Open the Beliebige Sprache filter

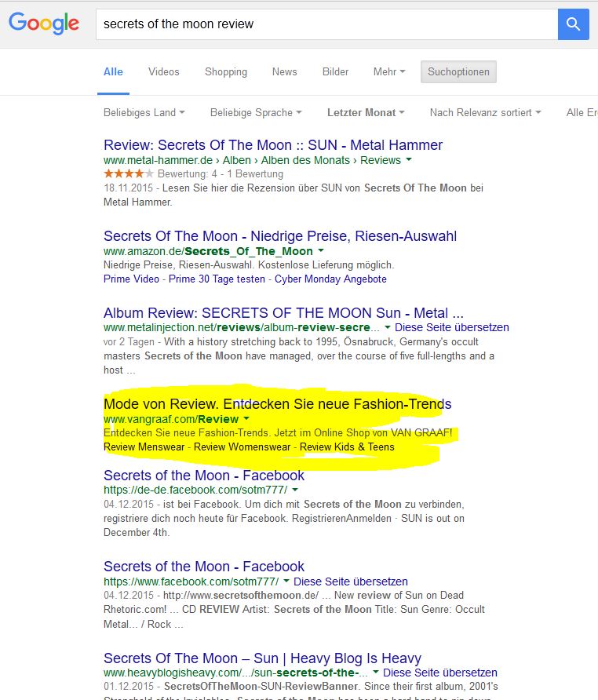click(x=256, y=112)
